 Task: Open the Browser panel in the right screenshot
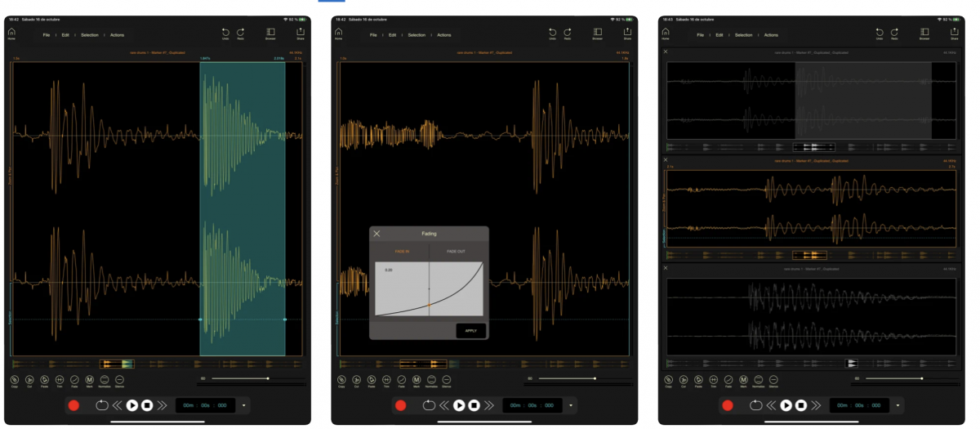pos(924,33)
